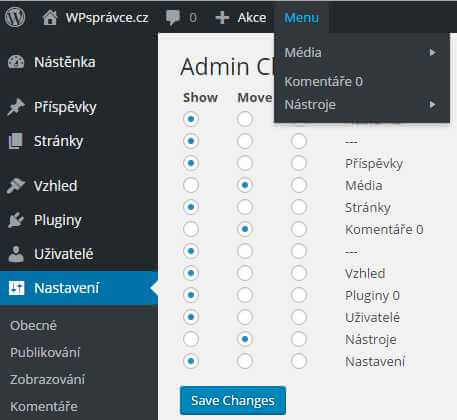The height and width of the screenshot is (420, 457).
Task: Expand Nástroje submenu arrow in Menu dropdown
Action: click(x=433, y=105)
